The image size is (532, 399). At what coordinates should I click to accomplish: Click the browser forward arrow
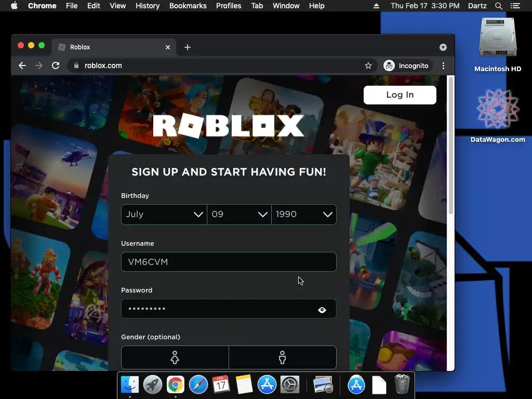click(38, 65)
